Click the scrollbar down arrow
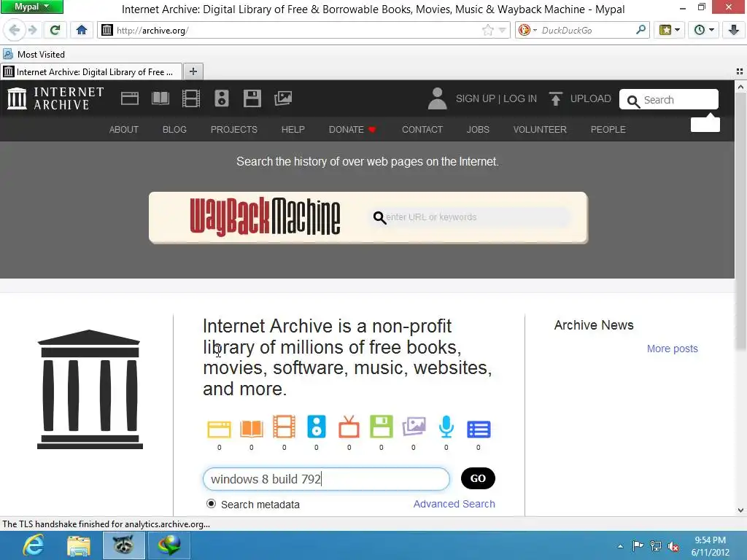Viewport: 747px width, 560px height. pyautogui.click(x=740, y=510)
